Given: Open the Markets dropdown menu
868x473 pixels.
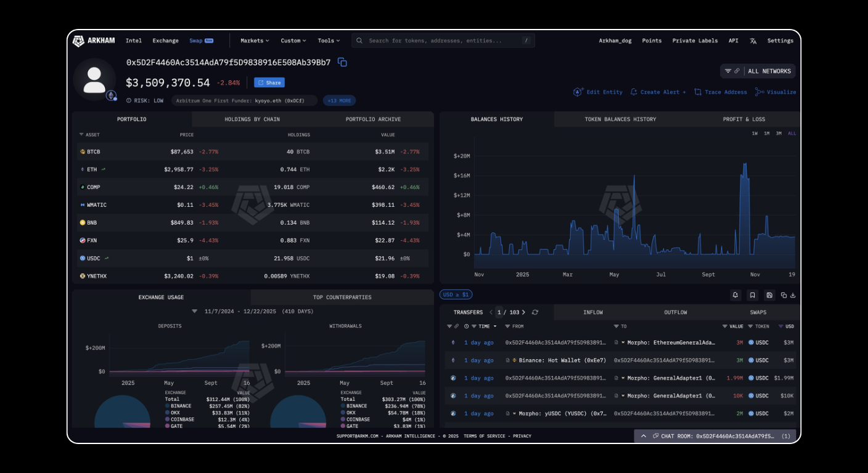Looking at the screenshot, I should pos(254,41).
